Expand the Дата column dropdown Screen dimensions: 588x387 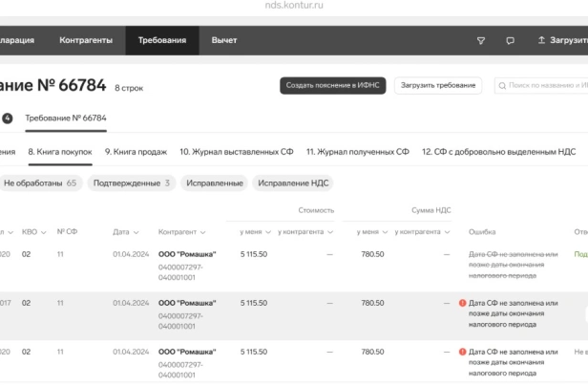click(136, 232)
